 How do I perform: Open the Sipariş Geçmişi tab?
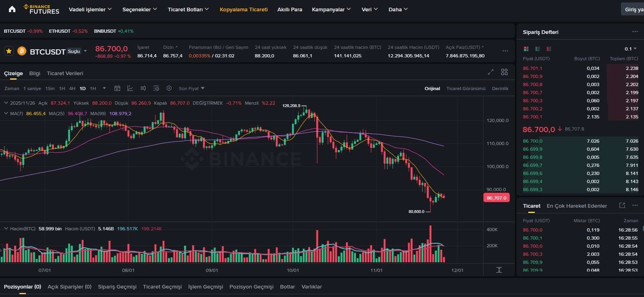tap(117, 286)
